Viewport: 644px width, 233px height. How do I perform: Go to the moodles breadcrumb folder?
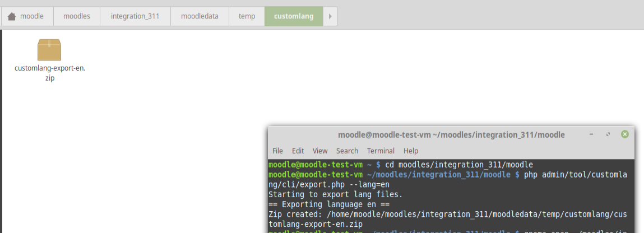click(77, 16)
